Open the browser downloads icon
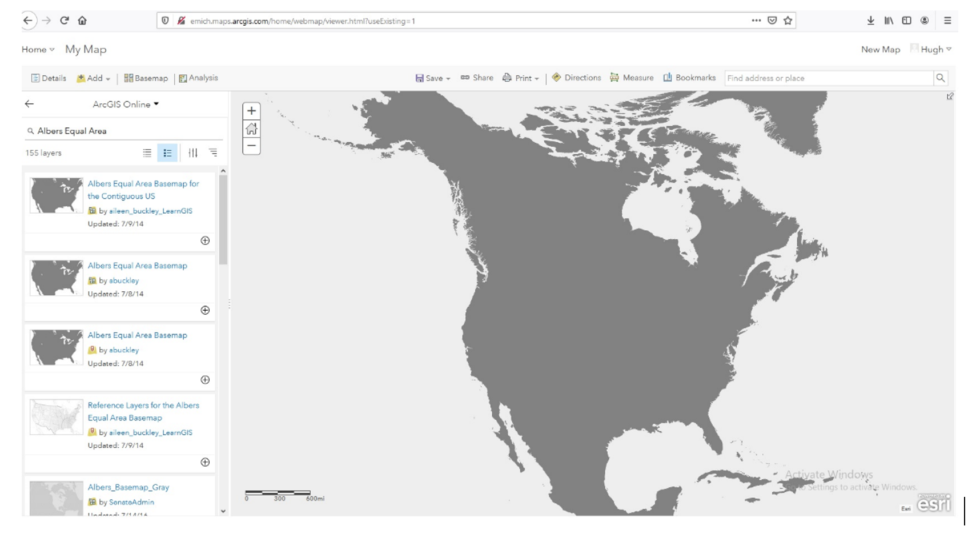 (x=870, y=21)
